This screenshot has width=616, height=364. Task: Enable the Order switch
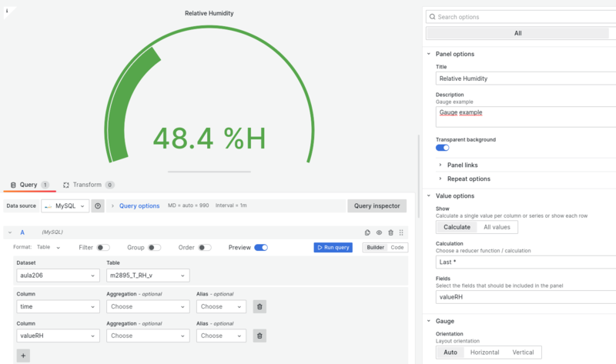[205, 247]
